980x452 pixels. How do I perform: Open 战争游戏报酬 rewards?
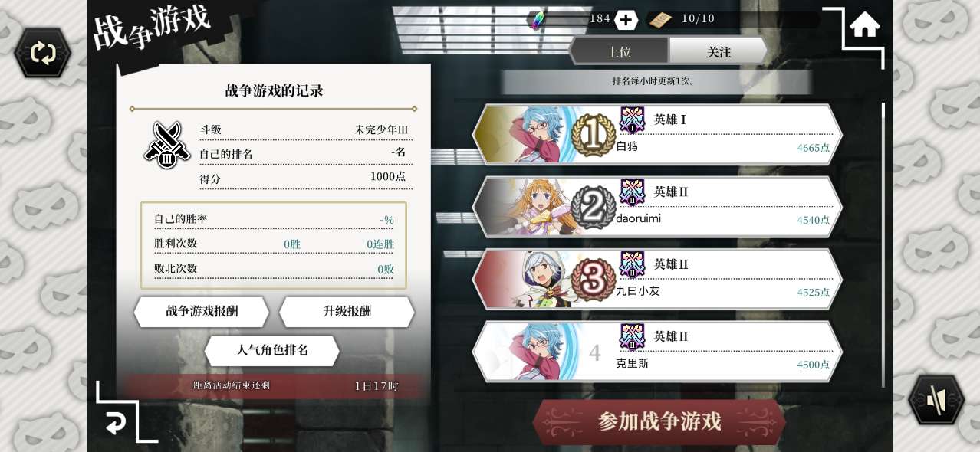pos(202,311)
